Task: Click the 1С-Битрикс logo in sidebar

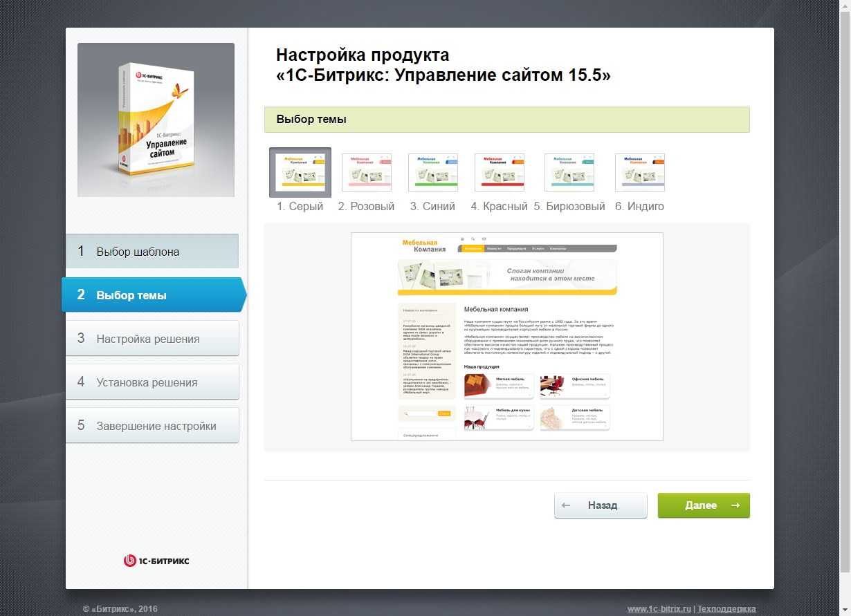Action: click(156, 561)
